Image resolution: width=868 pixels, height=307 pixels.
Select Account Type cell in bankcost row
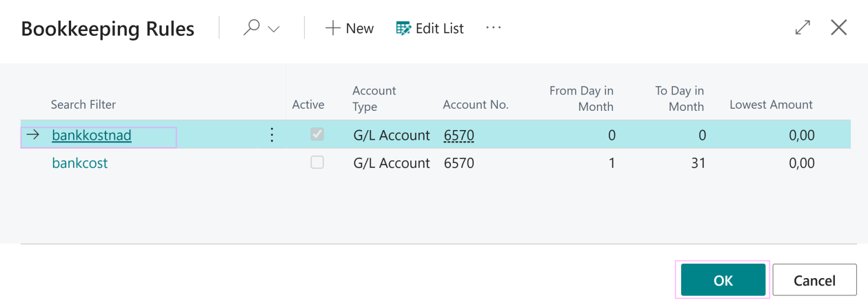(x=392, y=163)
